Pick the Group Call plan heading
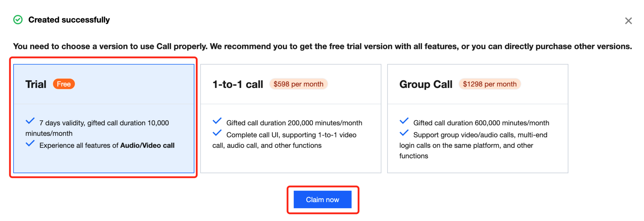The width and height of the screenshot is (644, 221). (426, 84)
